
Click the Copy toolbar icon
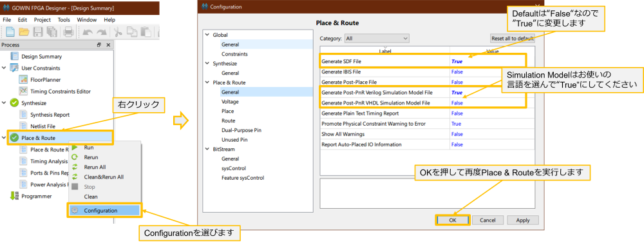click(x=132, y=32)
